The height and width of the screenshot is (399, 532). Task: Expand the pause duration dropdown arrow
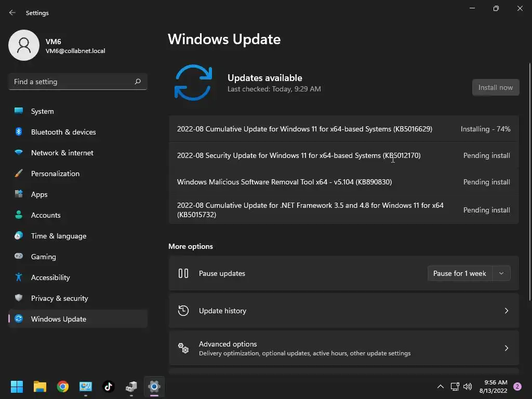pyautogui.click(x=501, y=273)
